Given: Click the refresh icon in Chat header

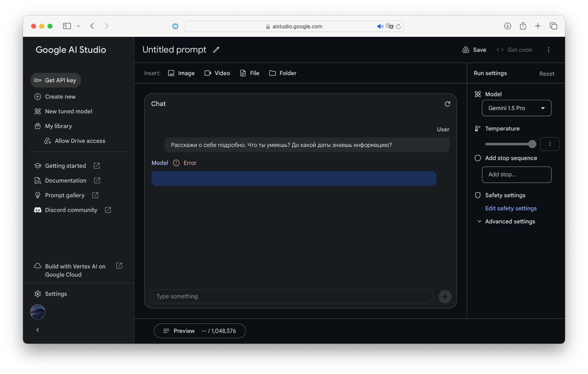Looking at the screenshot, I should [447, 104].
